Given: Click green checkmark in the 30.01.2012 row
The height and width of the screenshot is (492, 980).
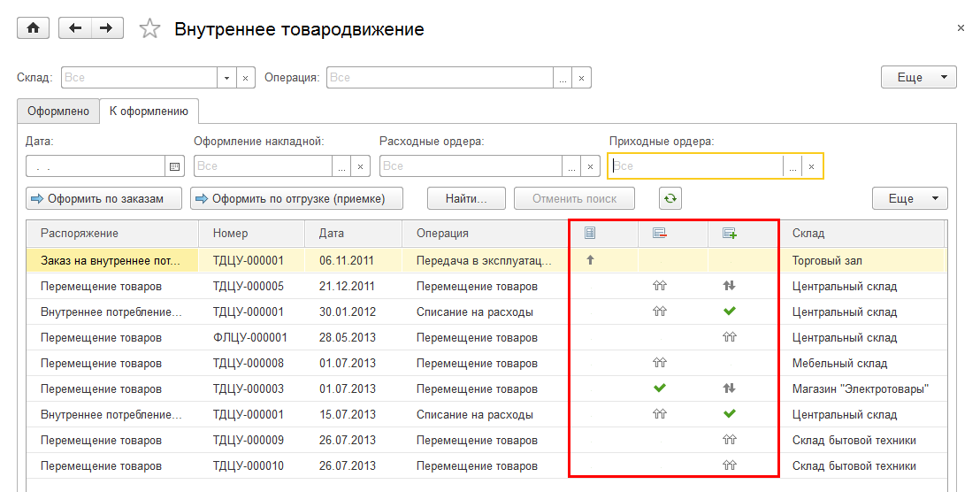Looking at the screenshot, I should [730, 311].
